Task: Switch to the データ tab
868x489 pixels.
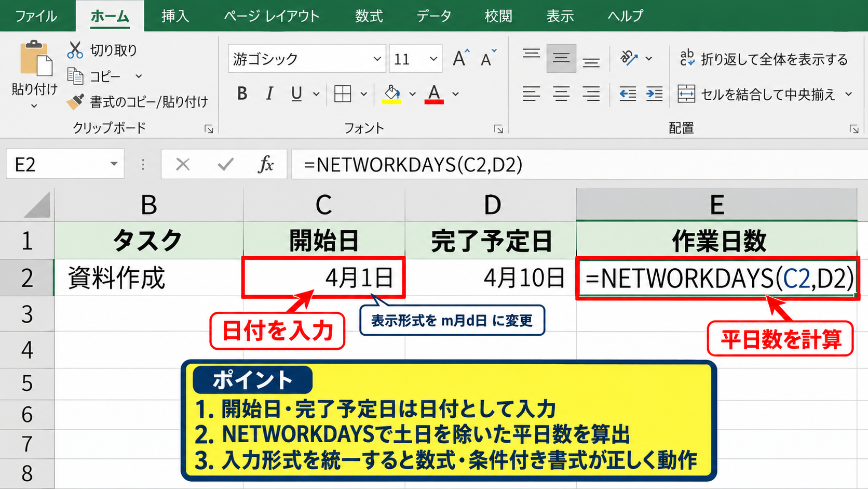Action: click(433, 16)
